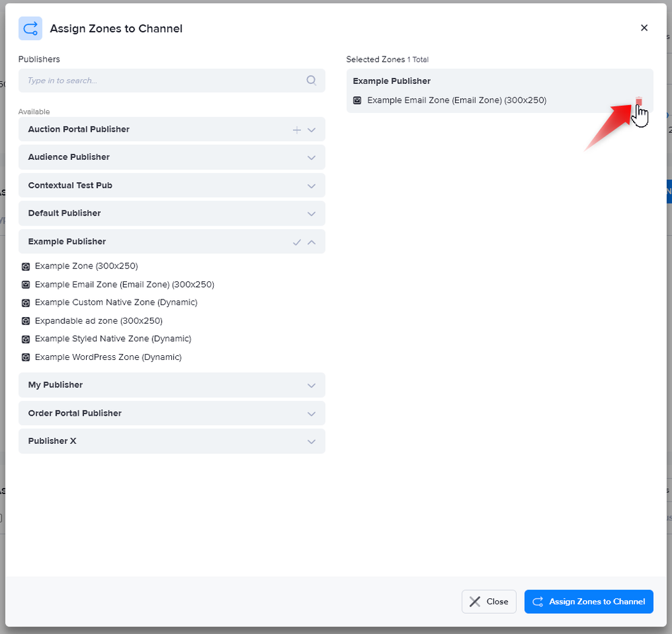Image resolution: width=672 pixels, height=634 pixels.
Task: Select Example Zone (300x250) from available list
Action: pyautogui.click(x=86, y=266)
